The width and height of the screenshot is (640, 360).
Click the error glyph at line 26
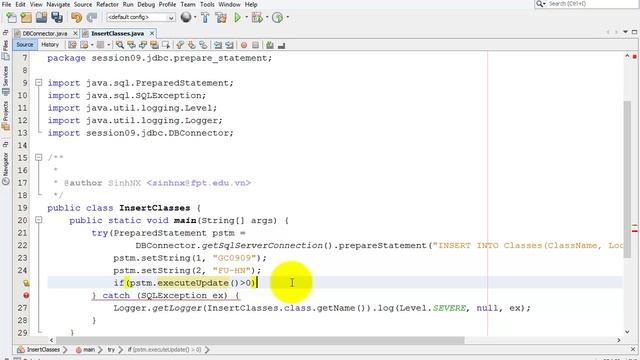tap(26, 295)
